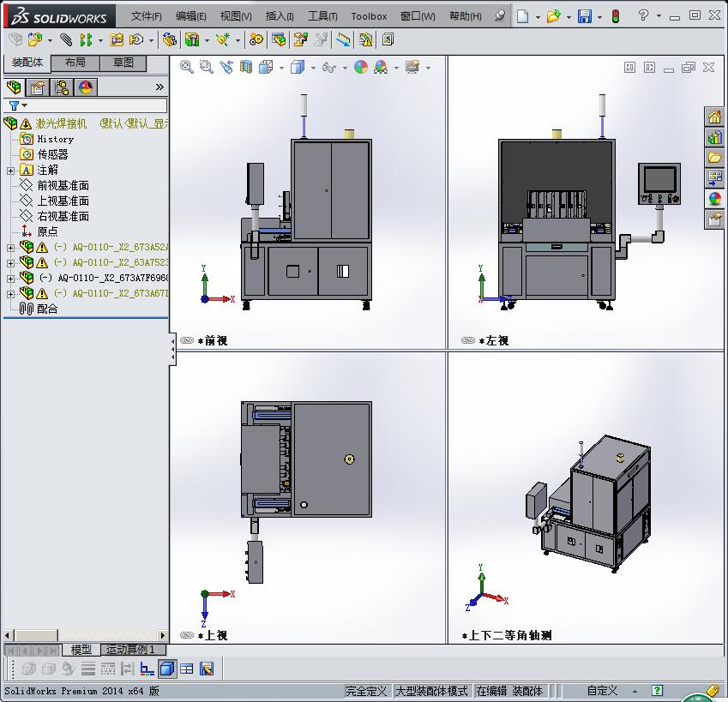Open the View Palette task pane icon
The width and height of the screenshot is (728, 702).
tap(714, 177)
